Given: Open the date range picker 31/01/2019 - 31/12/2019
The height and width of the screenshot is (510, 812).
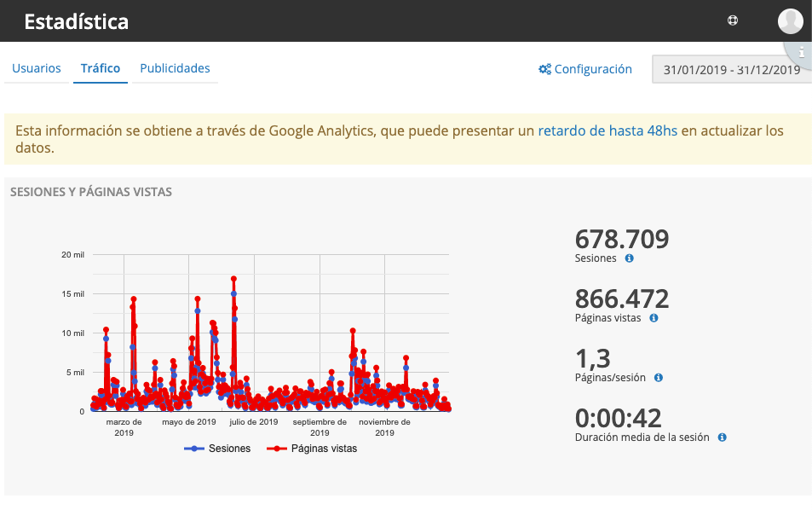Looking at the screenshot, I should click(731, 70).
